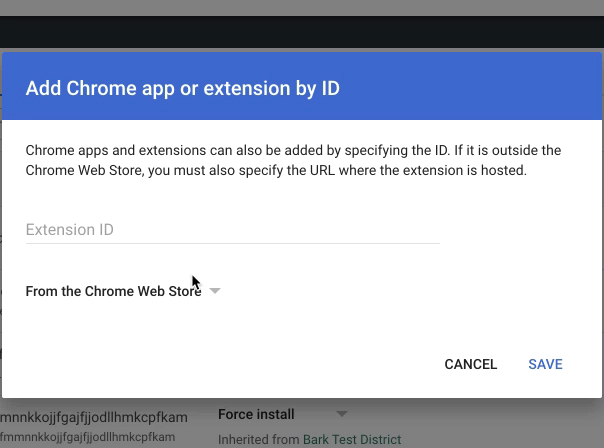Viewport: 604px width, 448px height.
Task: Click the dark header bar behind the dialog
Action: [x=302, y=32]
